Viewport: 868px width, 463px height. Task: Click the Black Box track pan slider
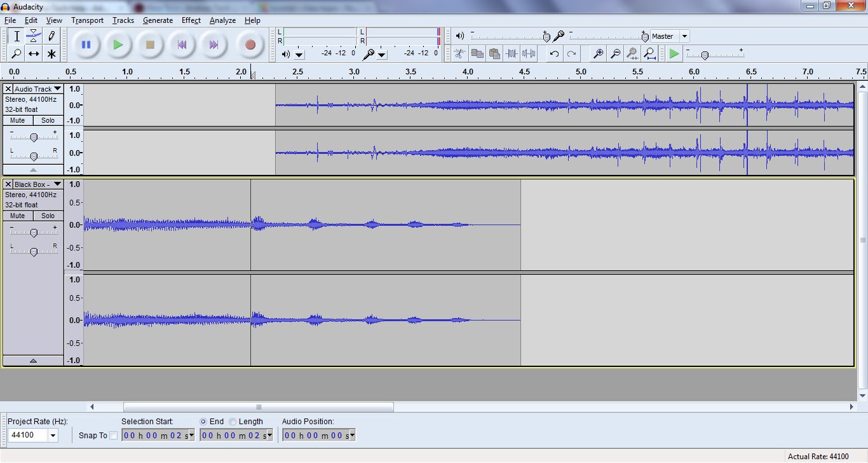point(34,251)
